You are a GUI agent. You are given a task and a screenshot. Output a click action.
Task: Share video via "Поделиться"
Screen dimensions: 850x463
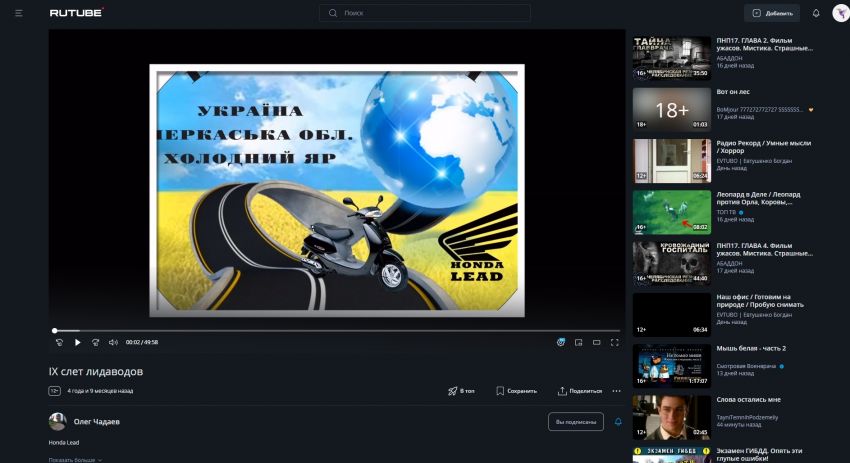tap(579, 390)
